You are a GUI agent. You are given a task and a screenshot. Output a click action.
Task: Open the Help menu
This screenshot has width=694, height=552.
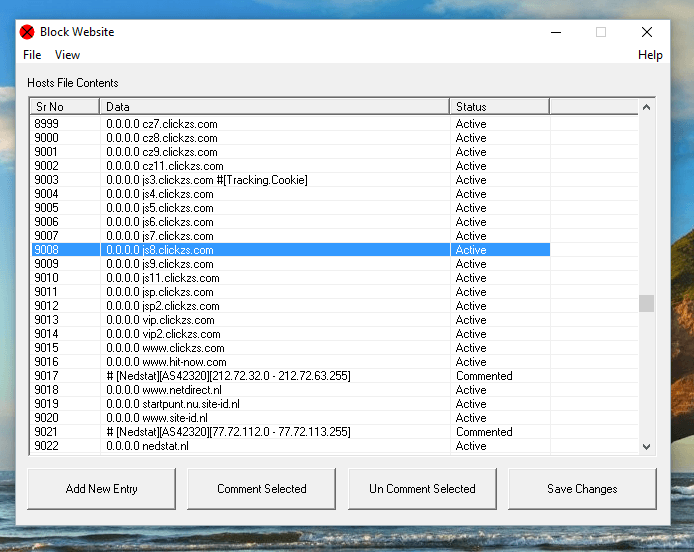click(650, 55)
